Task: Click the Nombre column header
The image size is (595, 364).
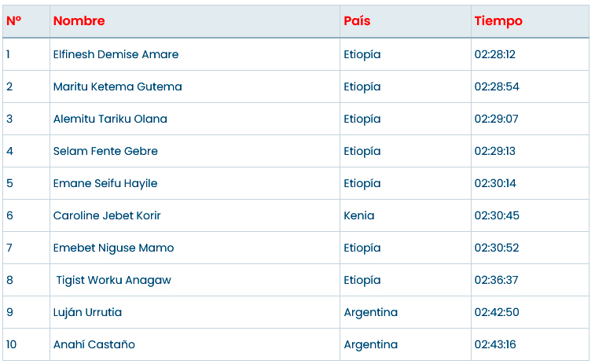Action: [x=79, y=21]
